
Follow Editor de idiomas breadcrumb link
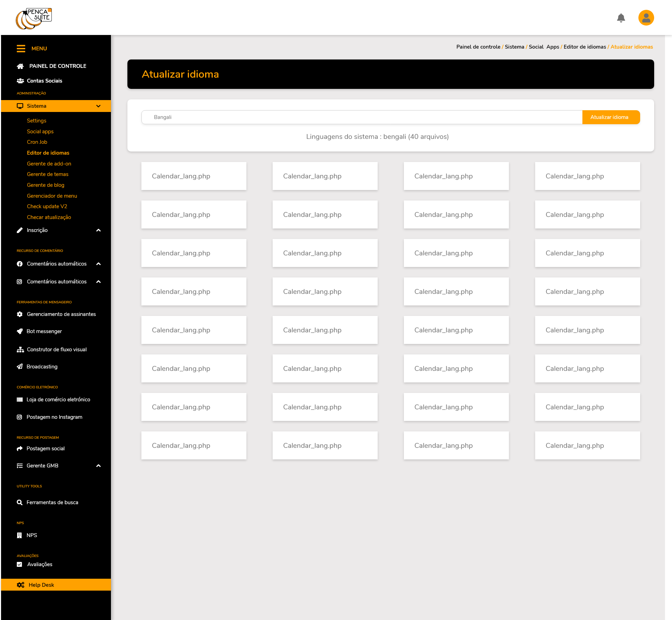[x=584, y=47]
